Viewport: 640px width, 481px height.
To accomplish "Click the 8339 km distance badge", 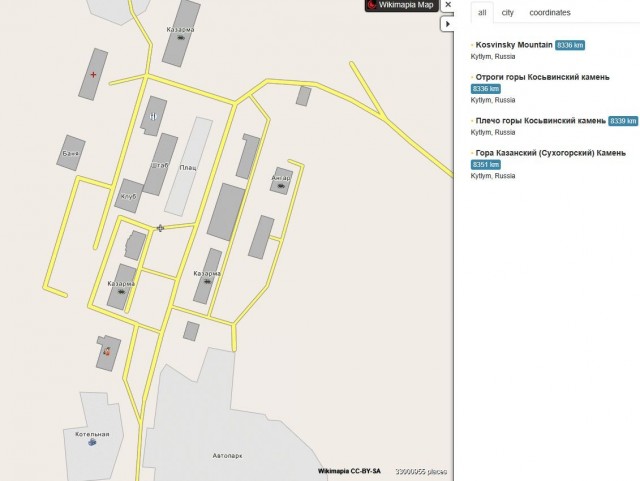I will [623, 121].
